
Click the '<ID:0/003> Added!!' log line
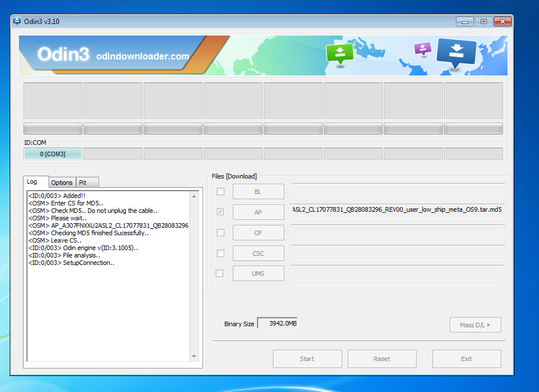[x=57, y=196]
